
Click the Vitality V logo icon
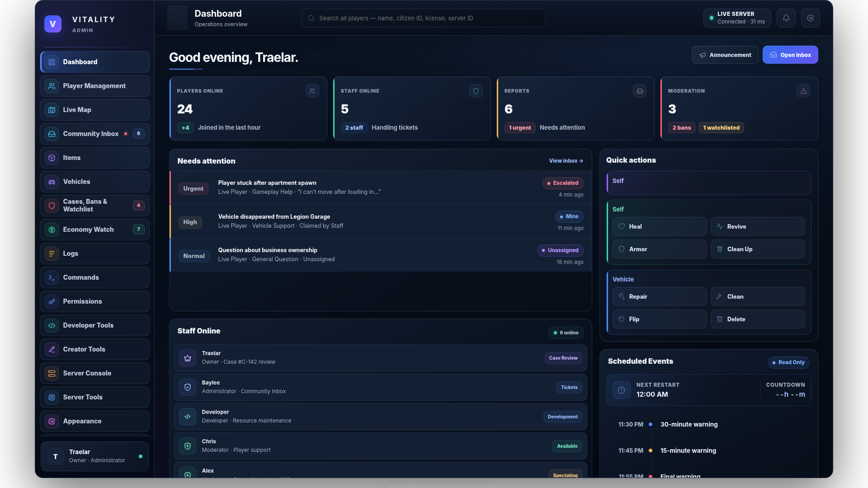tap(53, 24)
